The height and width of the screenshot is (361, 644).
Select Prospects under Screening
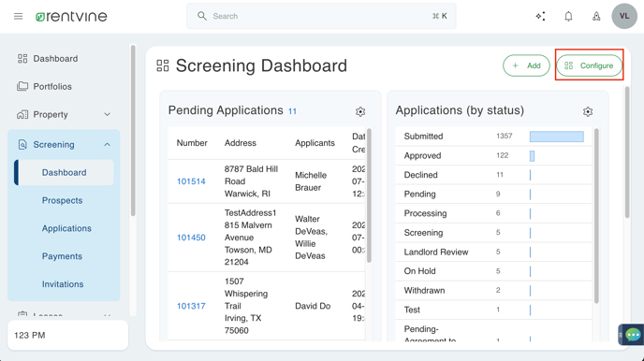tap(62, 200)
